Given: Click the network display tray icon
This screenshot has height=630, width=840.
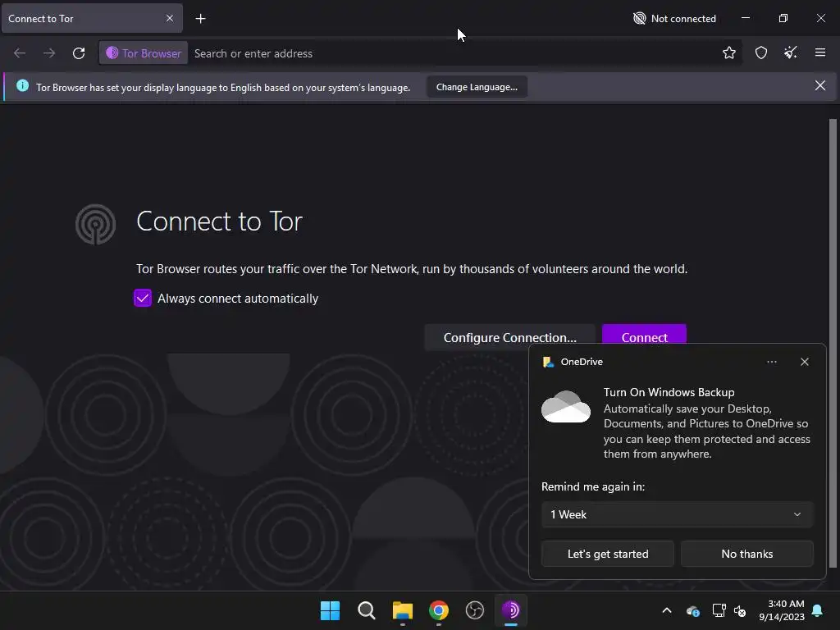Looking at the screenshot, I should click(719, 610).
